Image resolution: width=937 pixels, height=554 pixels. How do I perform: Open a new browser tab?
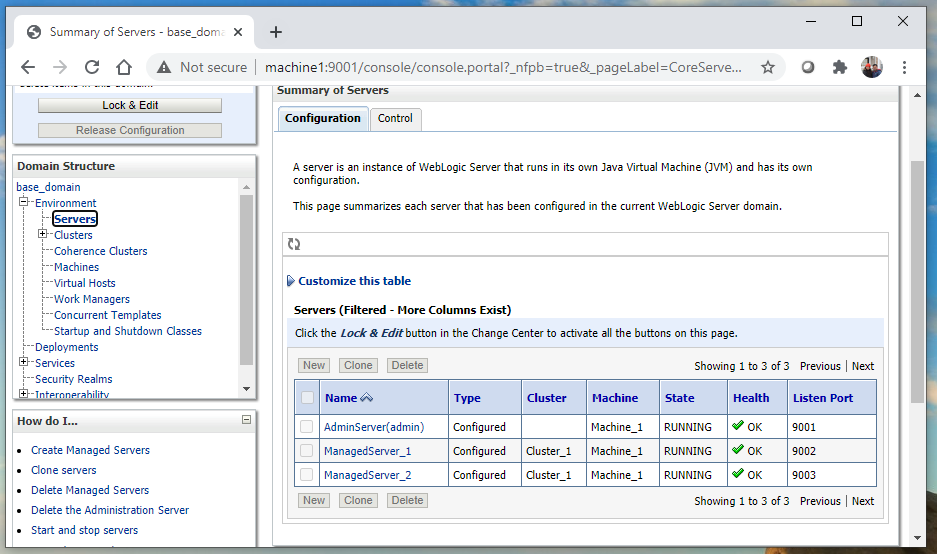pos(275,32)
